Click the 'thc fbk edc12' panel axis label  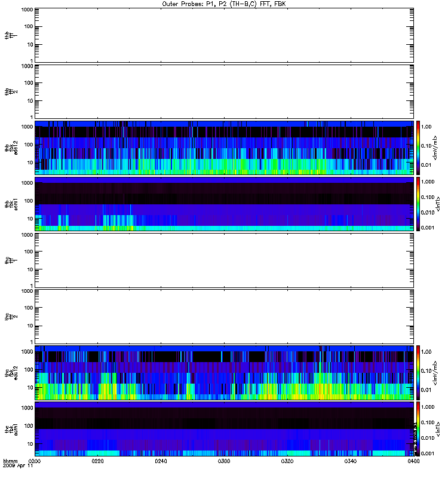point(11,373)
